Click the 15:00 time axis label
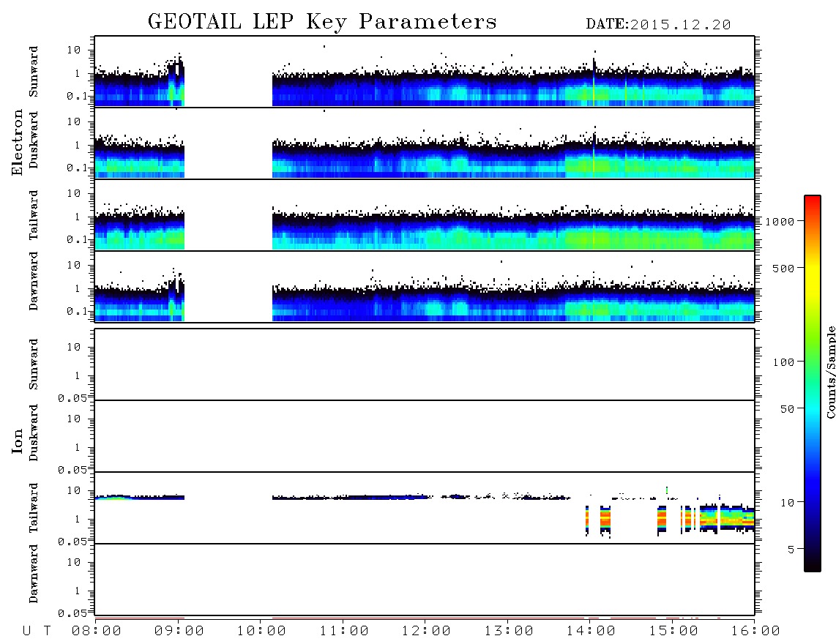This screenshot has width=836, height=644. pos(673,632)
